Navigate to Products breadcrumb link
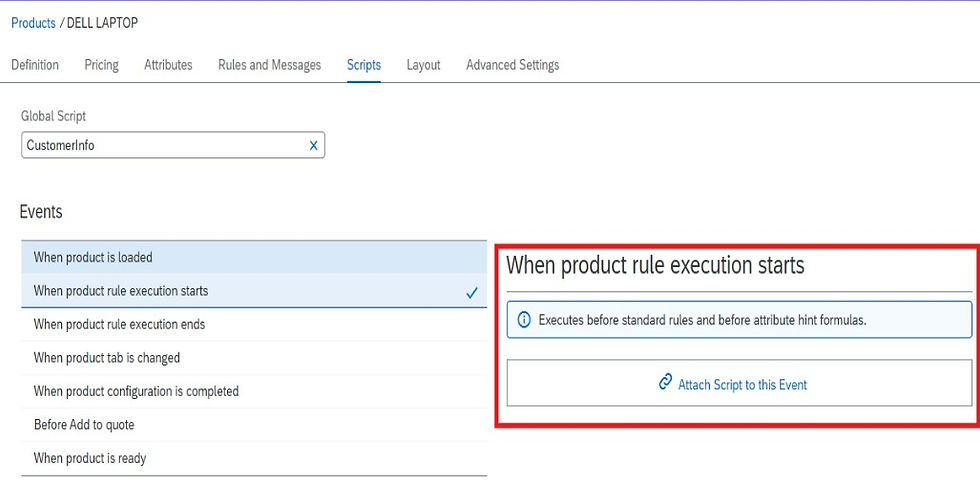Screen dimensions: 980x482 coord(33,23)
